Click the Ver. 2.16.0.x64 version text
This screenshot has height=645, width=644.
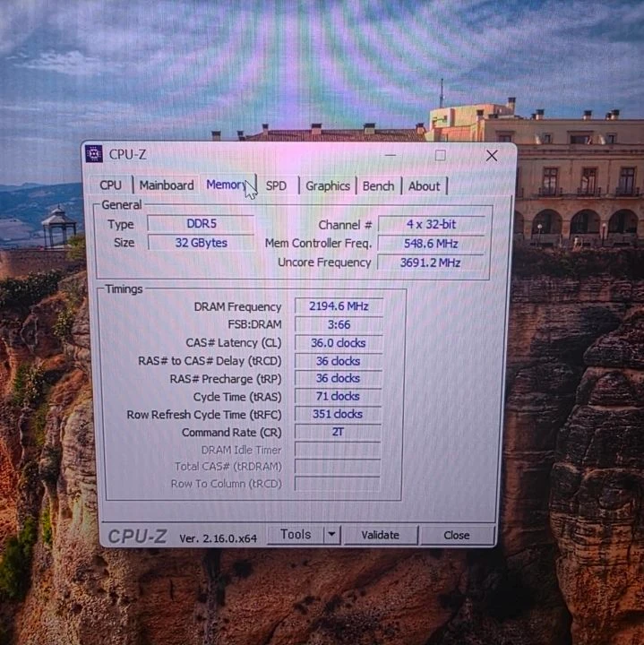click(x=218, y=538)
